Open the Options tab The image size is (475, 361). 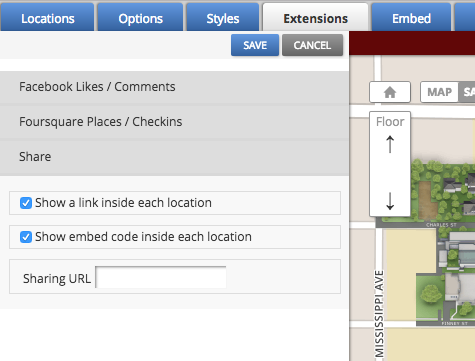pos(140,18)
